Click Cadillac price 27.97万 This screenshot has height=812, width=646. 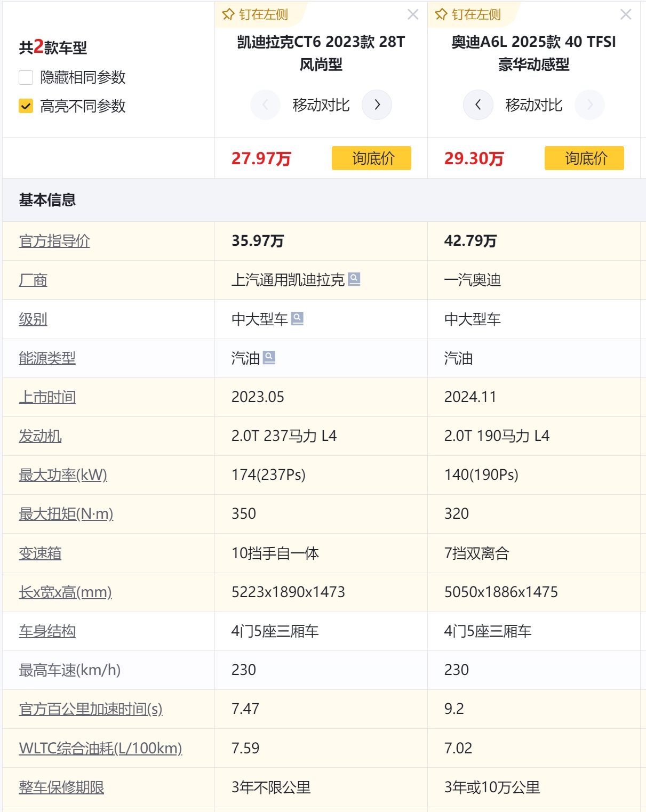[261, 158]
